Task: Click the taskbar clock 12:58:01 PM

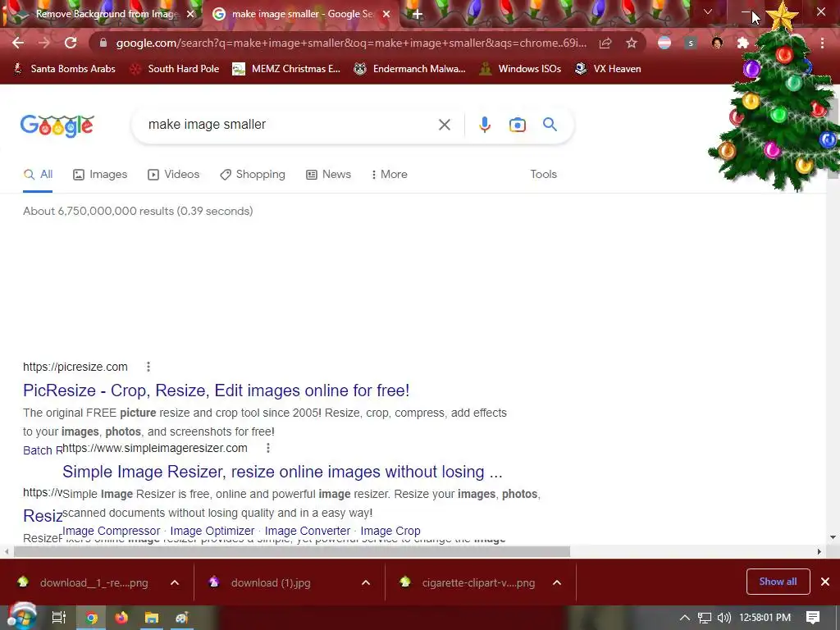Action: [765, 618]
